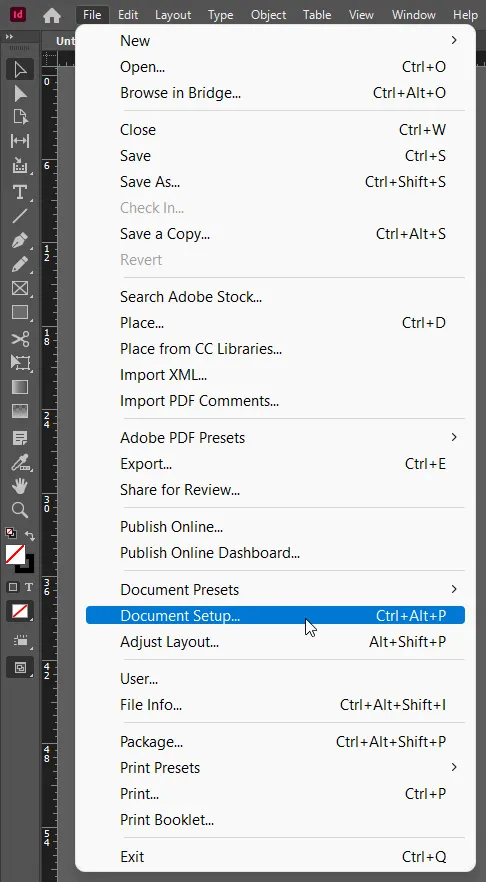Choose Save from the menu
486x882 pixels.
(x=276, y=156)
